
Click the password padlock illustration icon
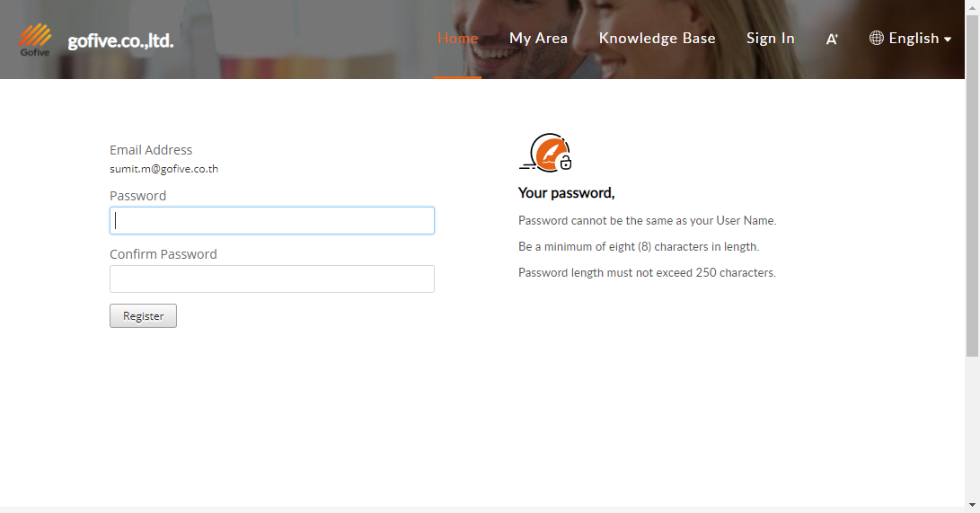[547, 153]
